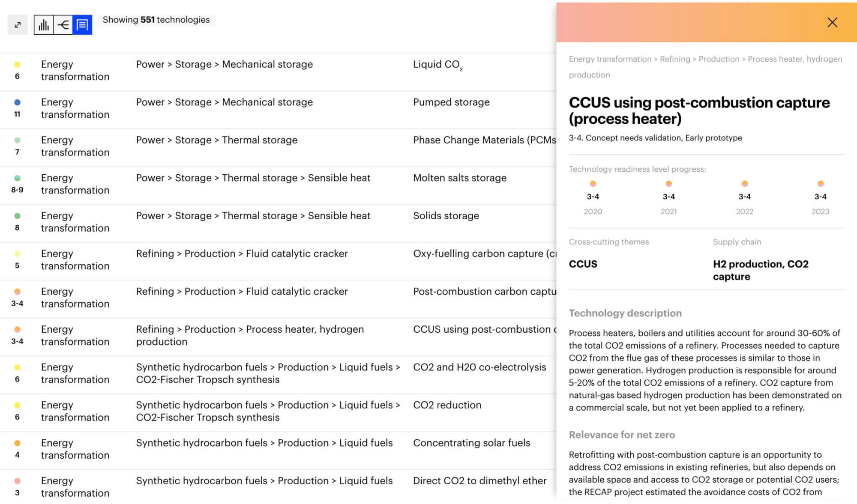
Task: Click the CO2 reduction technology row
Action: point(447,405)
